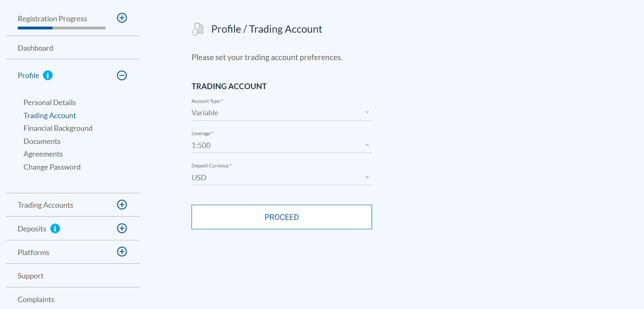Click the Profile info icon

coord(48,75)
